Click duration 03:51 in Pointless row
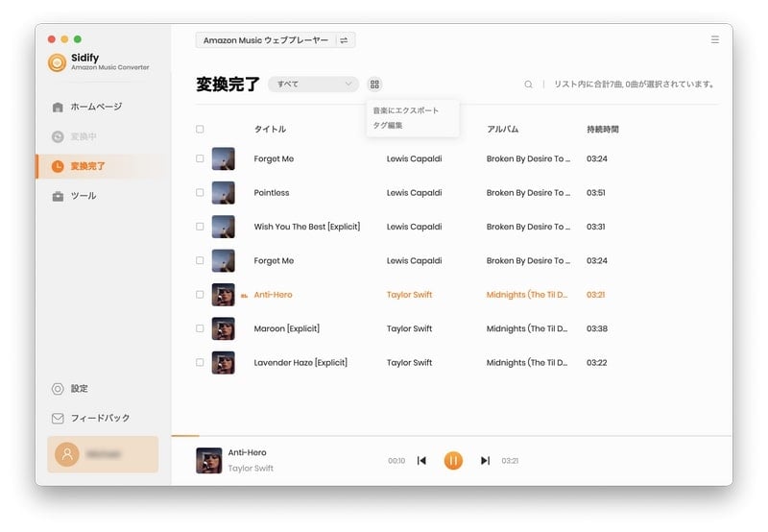This screenshot has width=768, height=532. (x=595, y=192)
